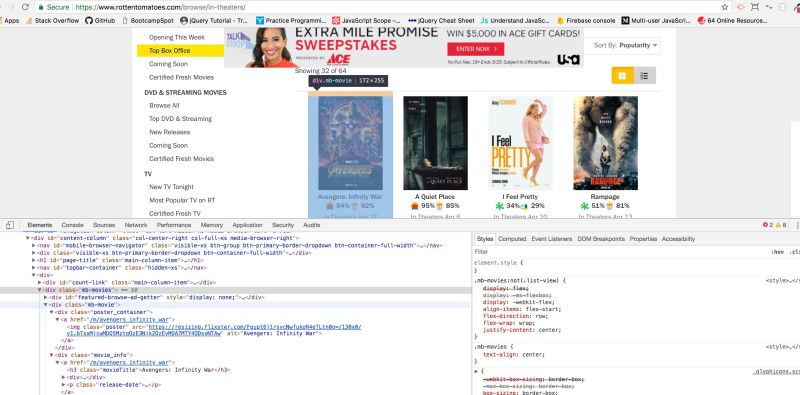Screen dimensions: 800x395
Task: Open the Practice Programming bookmark
Action: coord(291,21)
